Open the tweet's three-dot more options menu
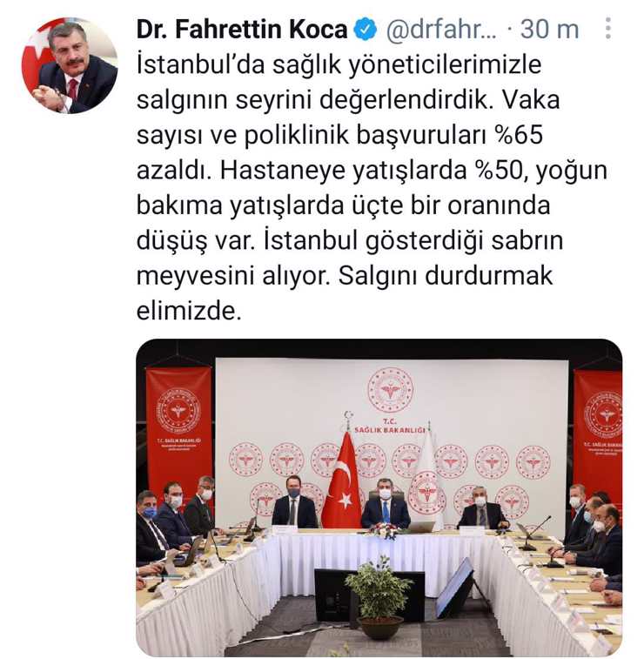This screenshot has height=659, width=644. (607, 29)
